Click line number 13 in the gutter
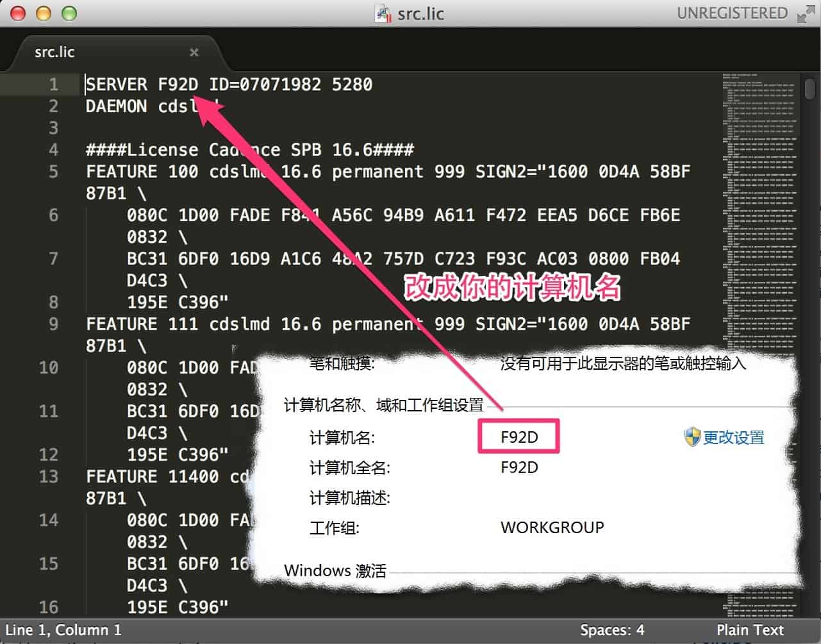821x644 pixels. click(x=48, y=477)
